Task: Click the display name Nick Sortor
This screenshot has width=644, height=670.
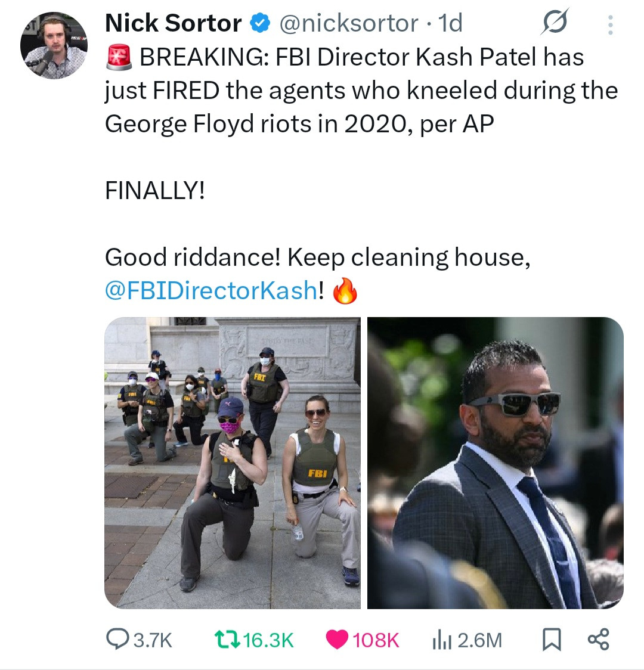Action: (173, 23)
